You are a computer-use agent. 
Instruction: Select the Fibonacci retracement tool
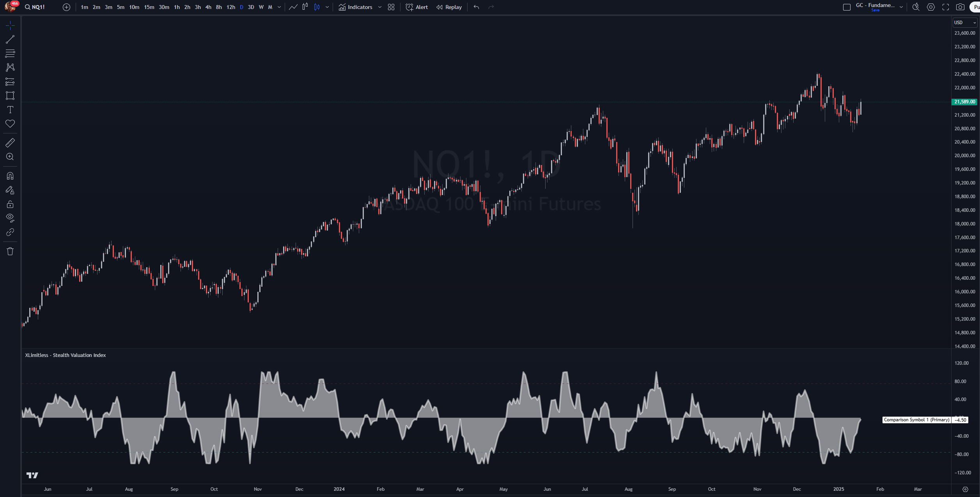pos(10,53)
